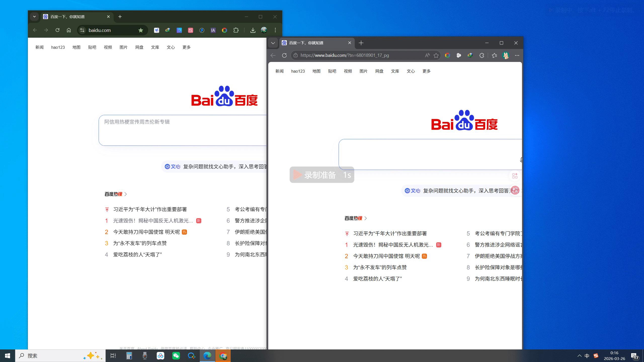Click hot search 爱吃荔枝的人 in Chrome
644x362 pixels.
[x=137, y=255]
